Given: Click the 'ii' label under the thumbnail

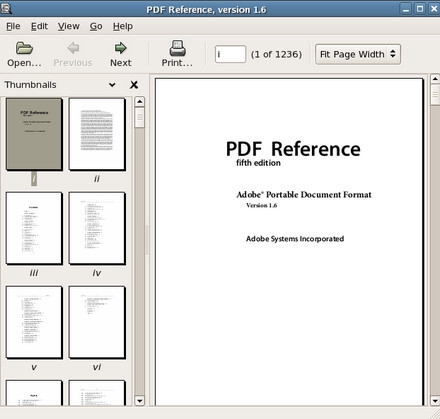Looking at the screenshot, I should pyautogui.click(x=97, y=179).
